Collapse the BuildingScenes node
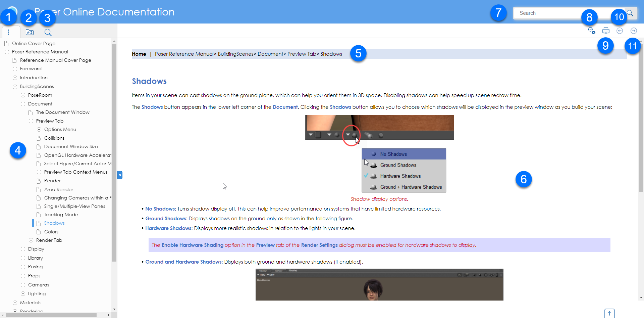The image size is (644, 318). [x=15, y=87]
